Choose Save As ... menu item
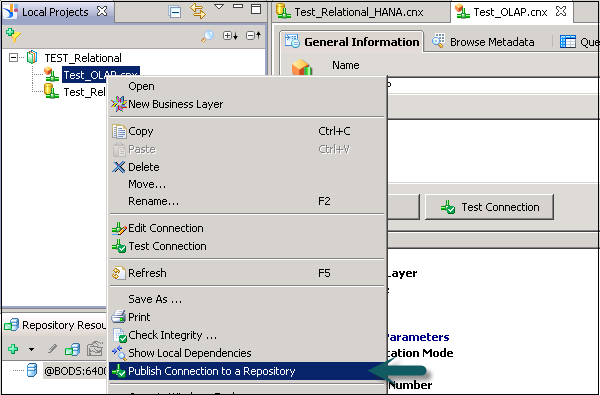 click(247, 299)
